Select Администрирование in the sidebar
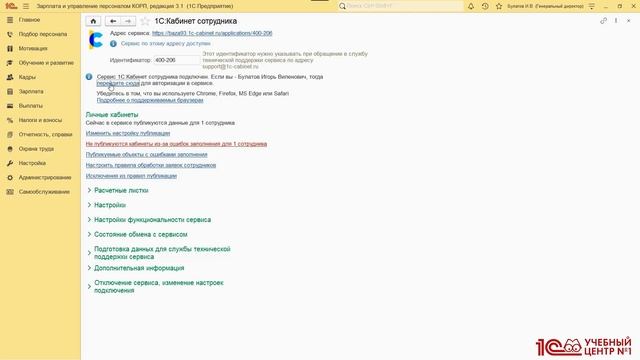Image resolution: width=640 pixels, height=360 pixels. (45, 178)
